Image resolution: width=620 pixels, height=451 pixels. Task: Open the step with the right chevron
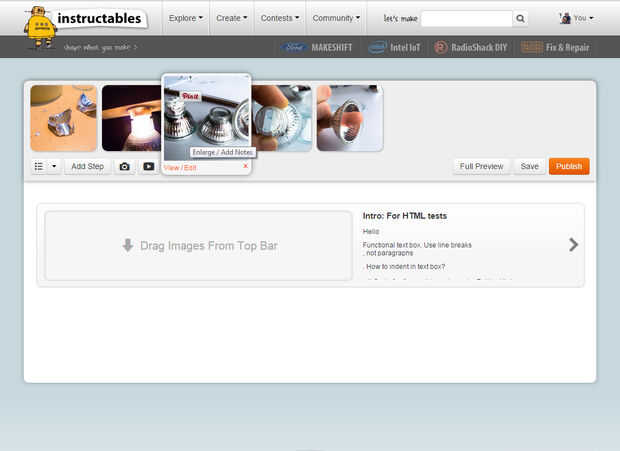click(x=573, y=245)
